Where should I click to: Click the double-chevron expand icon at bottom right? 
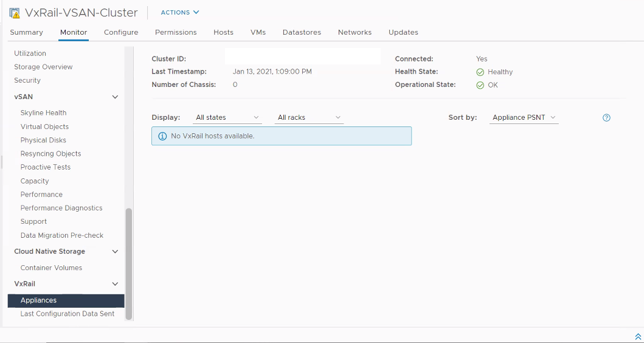point(638,336)
